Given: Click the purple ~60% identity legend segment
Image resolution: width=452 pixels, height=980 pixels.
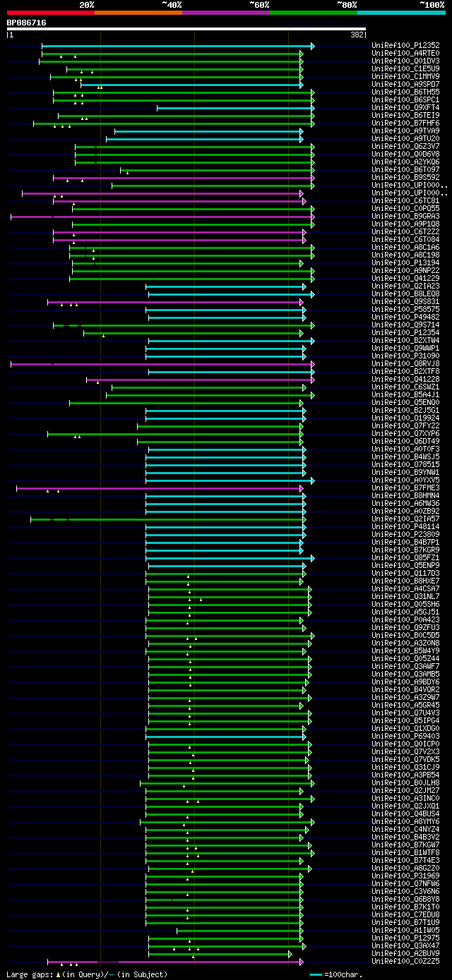Looking at the screenshot, I should tap(226, 12).
